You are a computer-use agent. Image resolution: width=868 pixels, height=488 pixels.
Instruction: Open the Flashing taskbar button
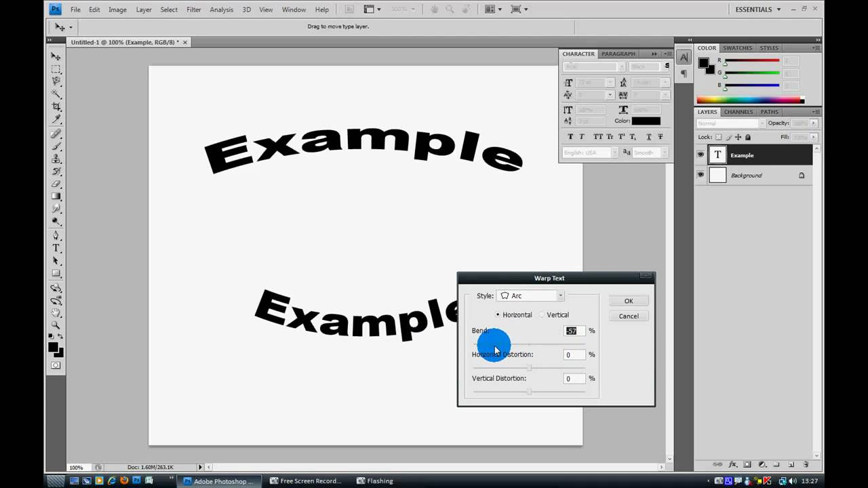coord(374,481)
